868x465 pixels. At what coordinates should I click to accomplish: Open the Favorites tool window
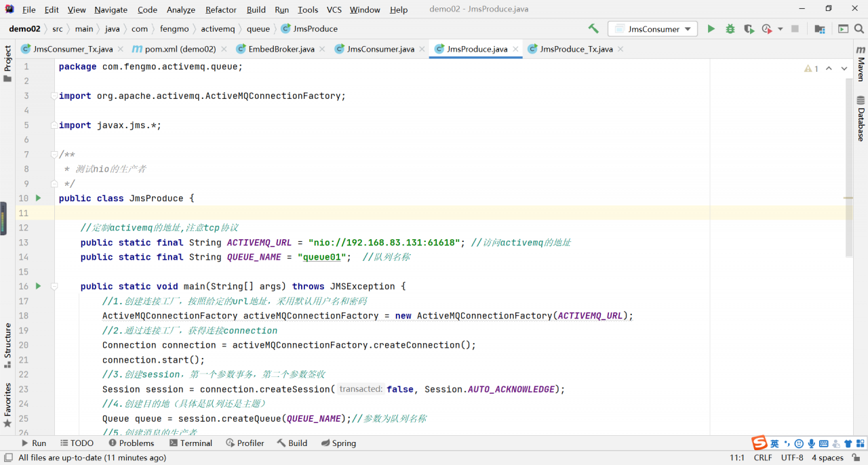pyautogui.click(x=7, y=405)
